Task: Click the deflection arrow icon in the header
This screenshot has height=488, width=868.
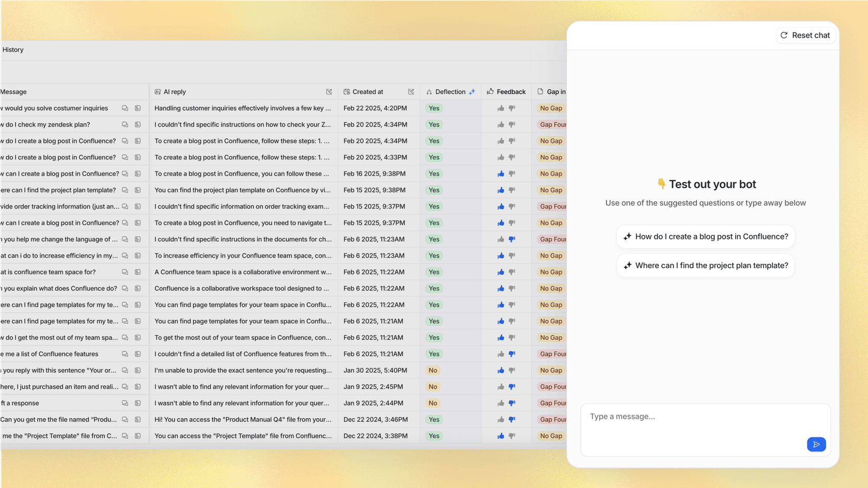Action: (429, 91)
